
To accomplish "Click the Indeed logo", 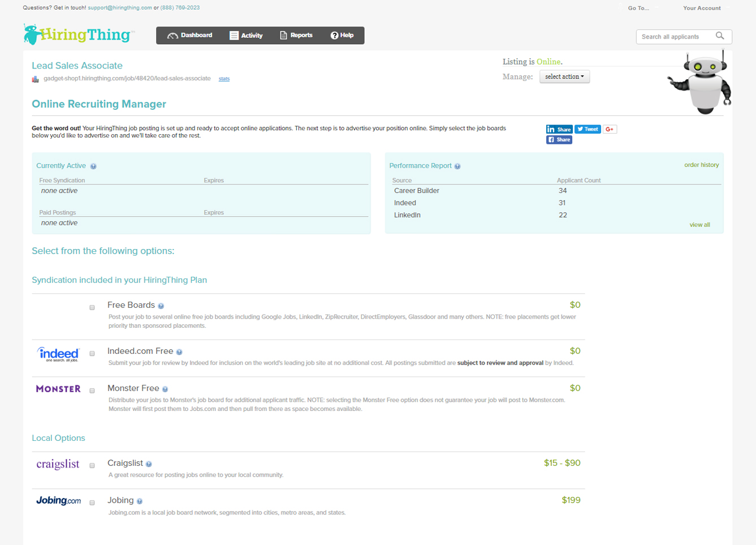I will click(x=58, y=354).
